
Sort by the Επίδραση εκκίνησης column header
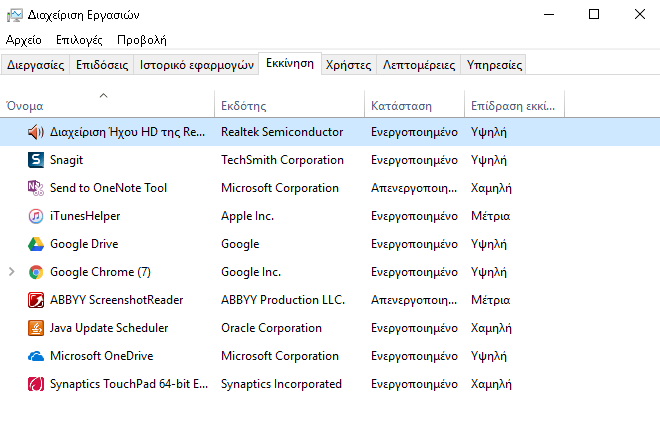pos(513,106)
